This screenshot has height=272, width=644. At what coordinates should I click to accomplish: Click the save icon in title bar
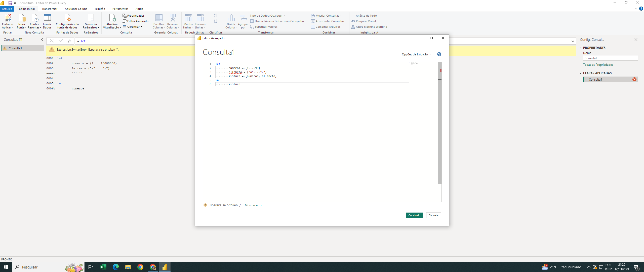point(10,3)
